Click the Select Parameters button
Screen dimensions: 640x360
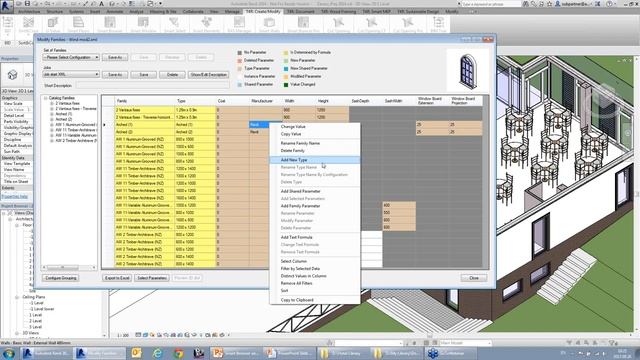tap(152, 278)
